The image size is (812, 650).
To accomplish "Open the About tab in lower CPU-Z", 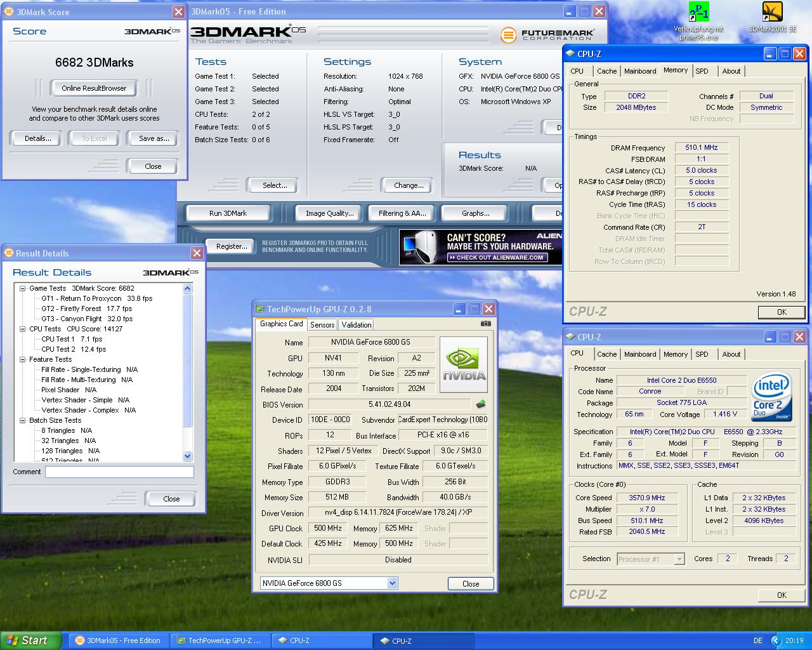I will point(731,354).
